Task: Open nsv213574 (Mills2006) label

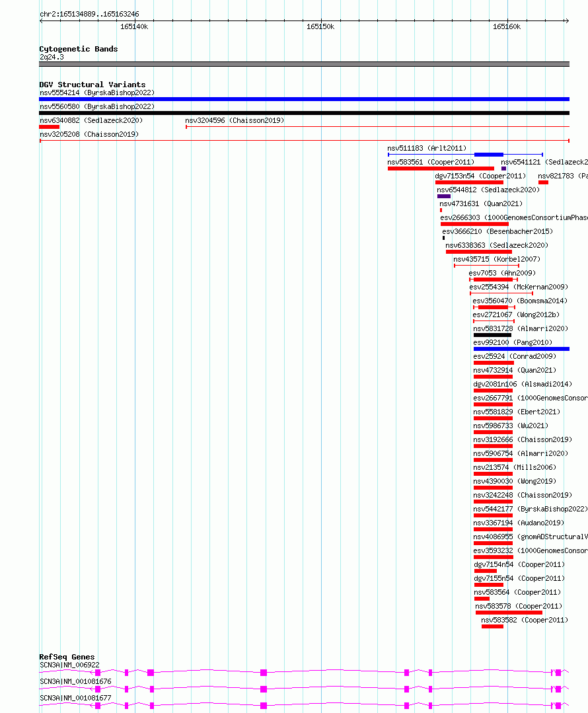Action: 515,467
